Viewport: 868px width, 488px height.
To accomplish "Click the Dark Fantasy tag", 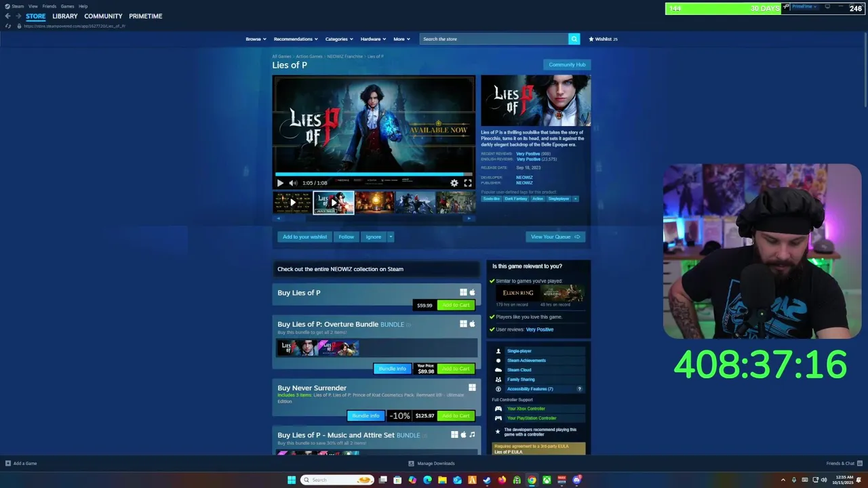I will click(x=516, y=199).
